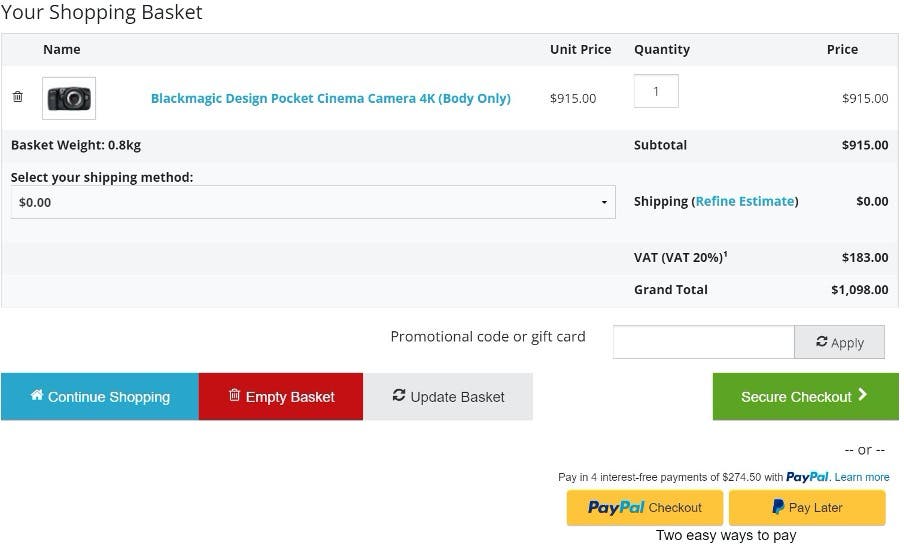Open the camera product thumbnail
Screen dimensions: 904x558
[69, 98]
